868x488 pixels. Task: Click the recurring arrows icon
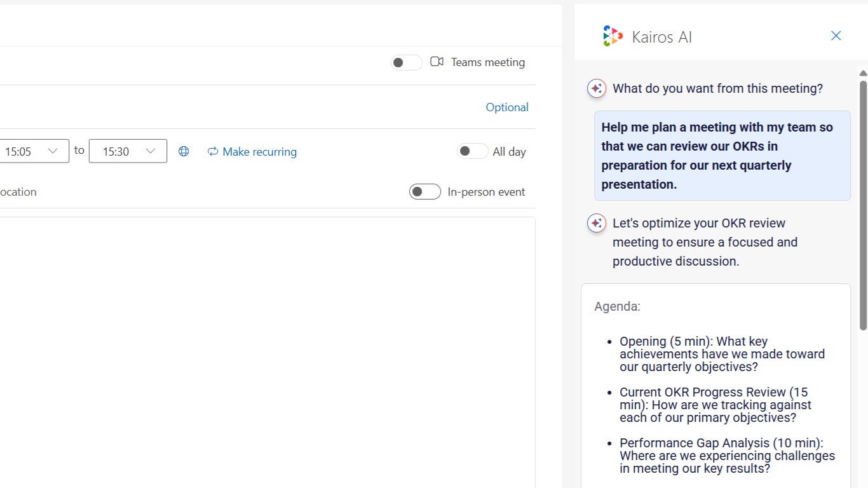click(213, 151)
